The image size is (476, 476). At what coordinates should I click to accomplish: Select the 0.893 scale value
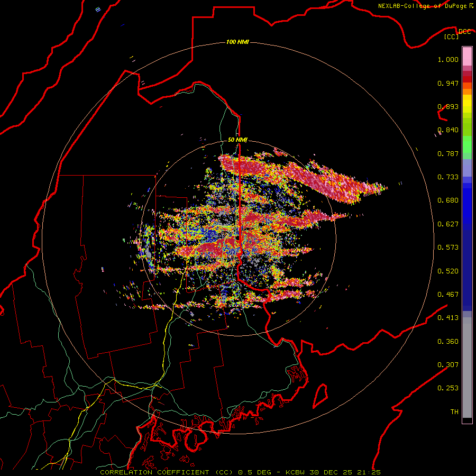point(448,106)
